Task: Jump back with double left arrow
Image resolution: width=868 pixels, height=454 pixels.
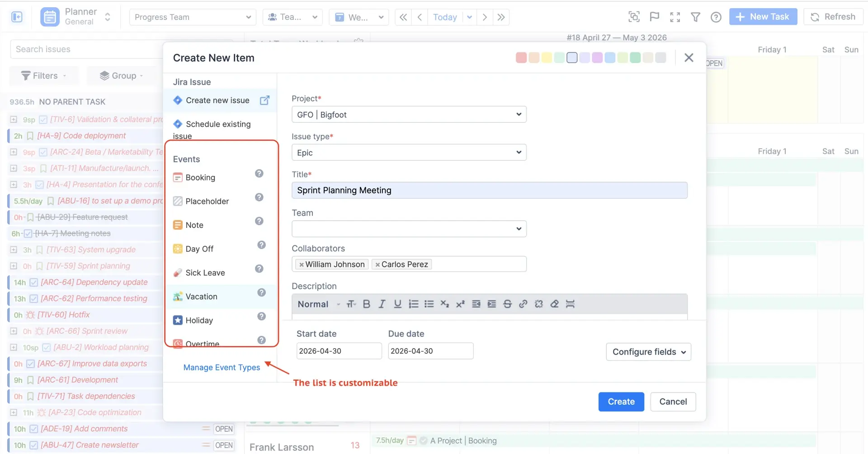Action: click(403, 17)
